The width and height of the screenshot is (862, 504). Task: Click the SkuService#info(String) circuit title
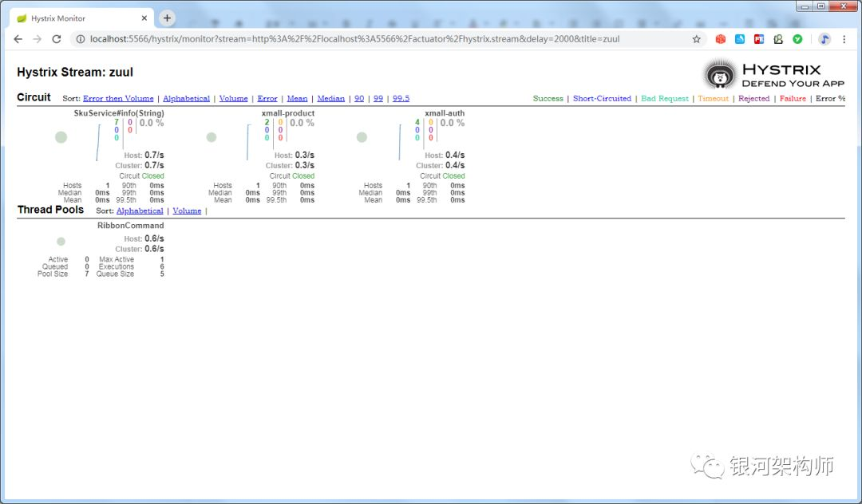(119, 113)
